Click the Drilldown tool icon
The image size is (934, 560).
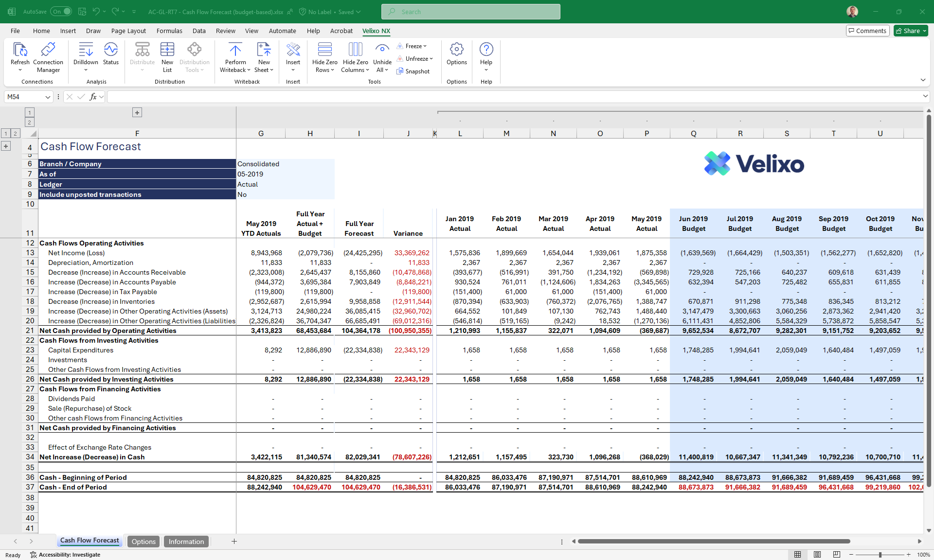(86, 50)
